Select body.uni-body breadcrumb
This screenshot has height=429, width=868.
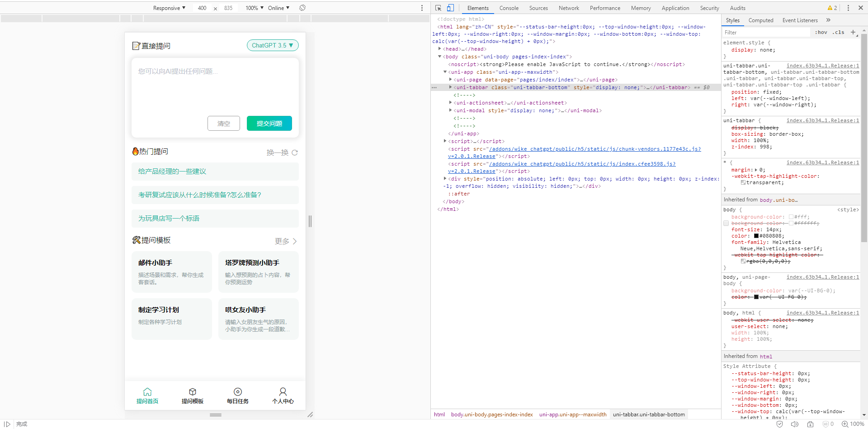[492, 414]
